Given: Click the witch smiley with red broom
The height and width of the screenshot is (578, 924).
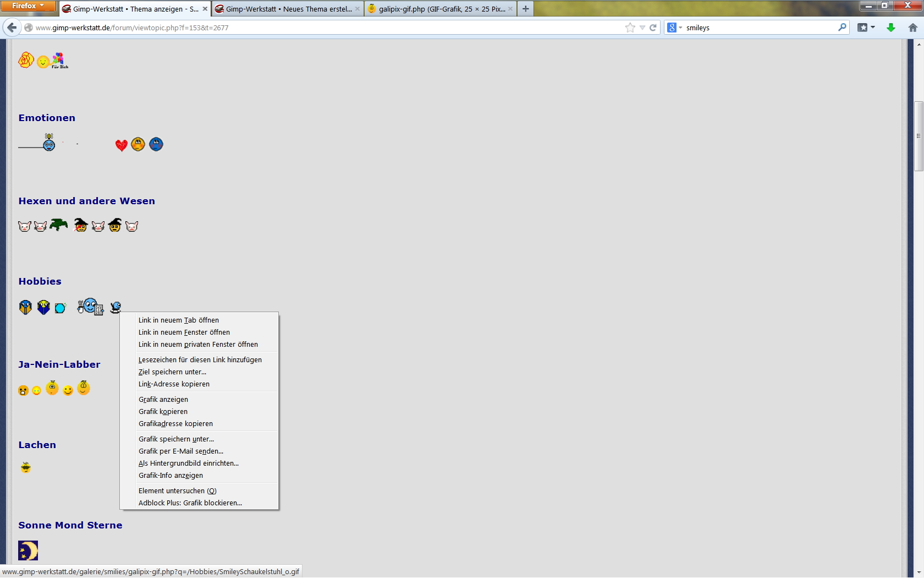Looking at the screenshot, I should click(81, 225).
